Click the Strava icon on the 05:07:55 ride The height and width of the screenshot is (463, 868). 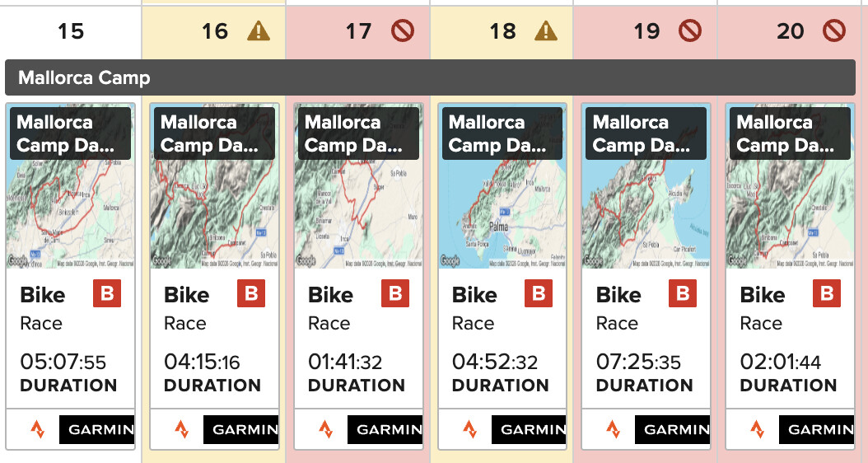pos(38,429)
